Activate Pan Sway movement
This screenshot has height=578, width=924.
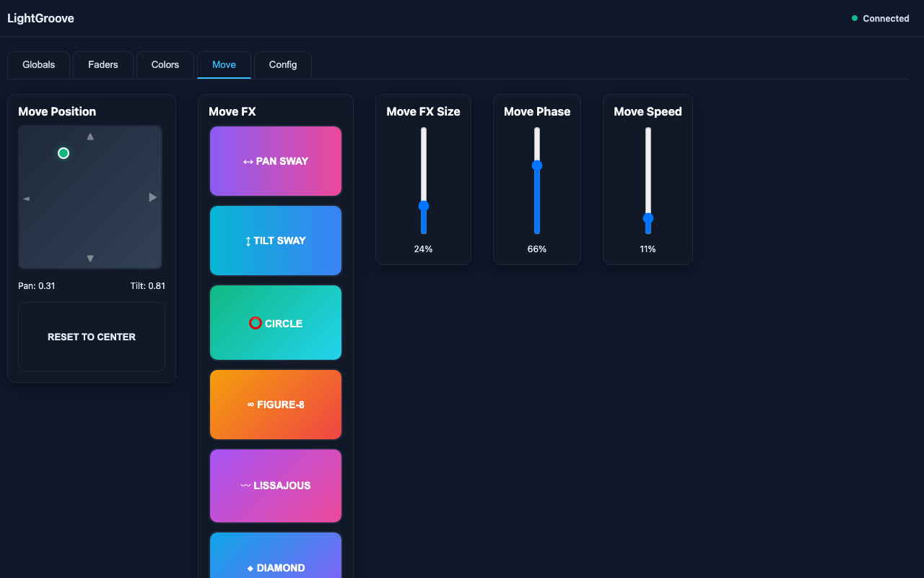[x=276, y=160]
